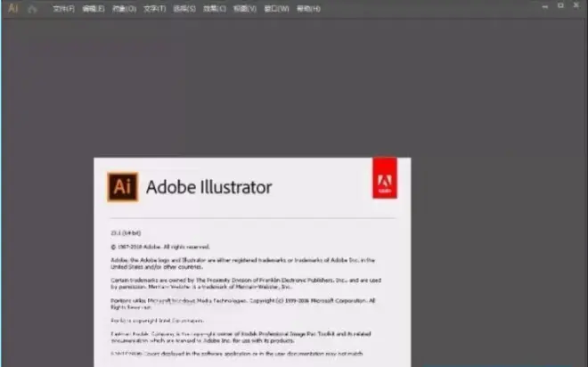Screen dimensions: 588x367
Task: Click the "© 1987-2018 Adobe" copyright line
Action: (x=160, y=247)
